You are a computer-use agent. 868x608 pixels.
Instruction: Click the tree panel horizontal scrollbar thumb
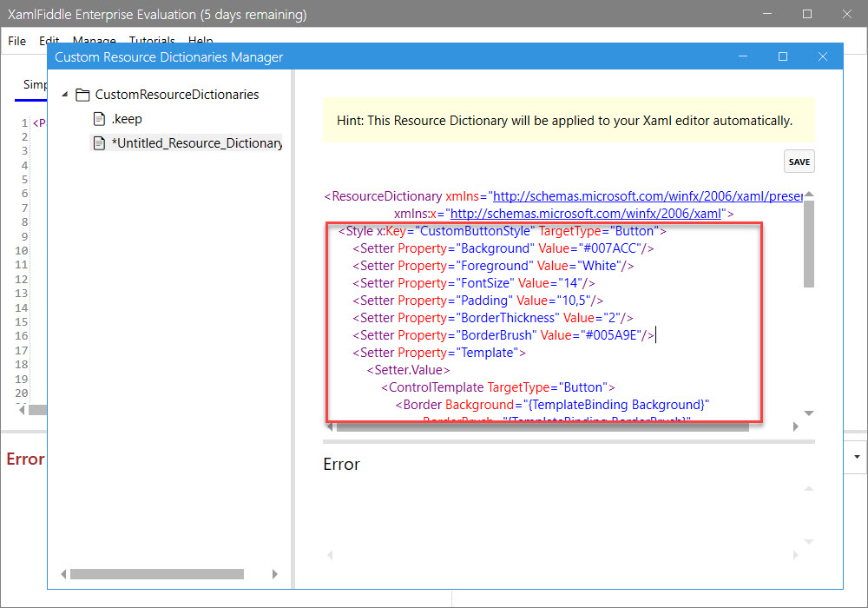click(x=156, y=573)
